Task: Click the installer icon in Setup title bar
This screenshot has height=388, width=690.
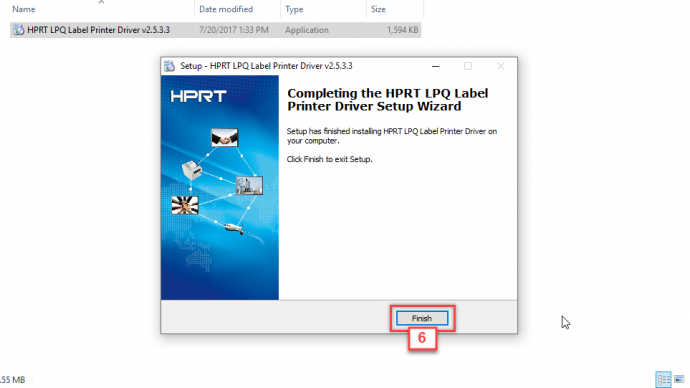Action: click(x=169, y=66)
